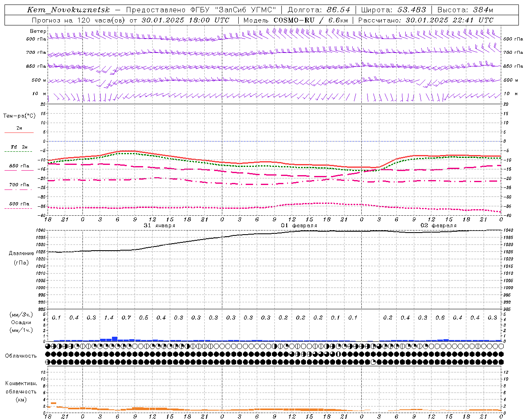Viewport: 525px width, 420px height.
Task: Click the '01 февраля' date label
Action: 299,226
